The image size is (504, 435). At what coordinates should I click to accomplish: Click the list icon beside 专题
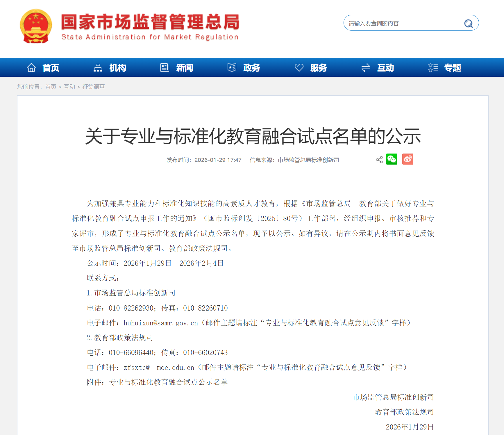click(433, 68)
